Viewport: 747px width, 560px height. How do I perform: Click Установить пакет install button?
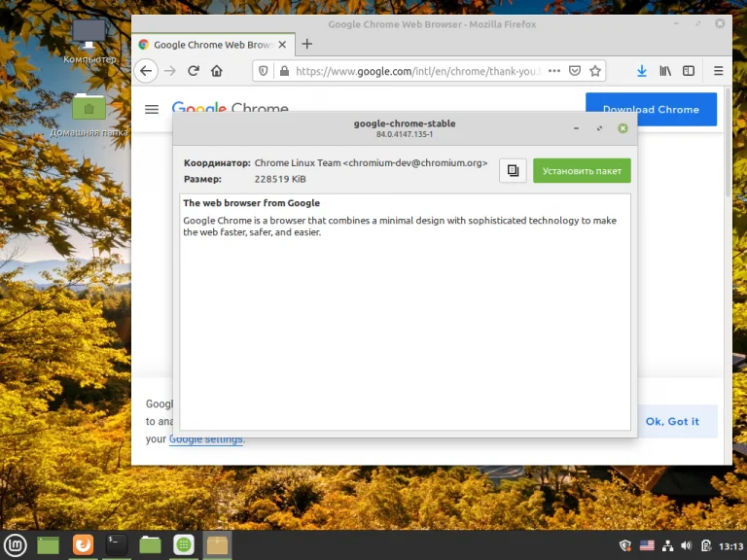582,170
